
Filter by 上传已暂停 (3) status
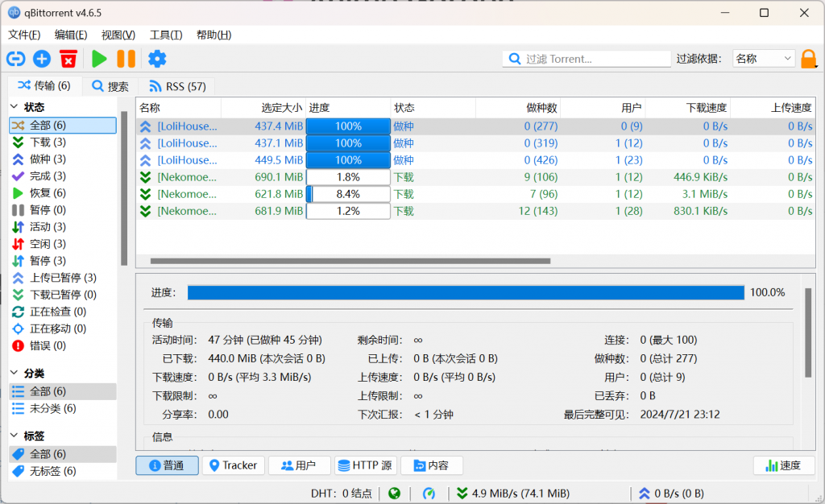[x=63, y=278]
